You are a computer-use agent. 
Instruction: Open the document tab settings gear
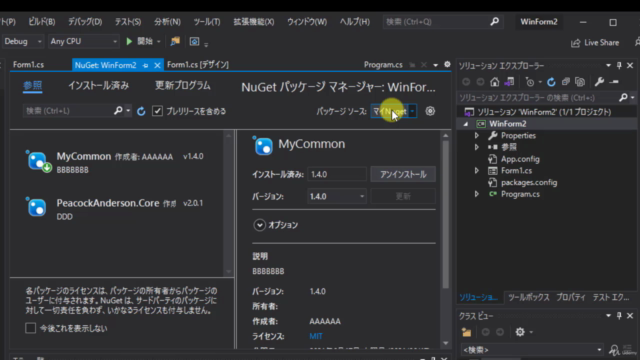click(x=447, y=64)
